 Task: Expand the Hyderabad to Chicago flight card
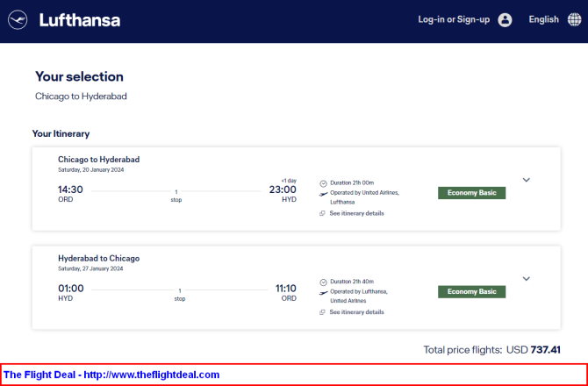527,279
